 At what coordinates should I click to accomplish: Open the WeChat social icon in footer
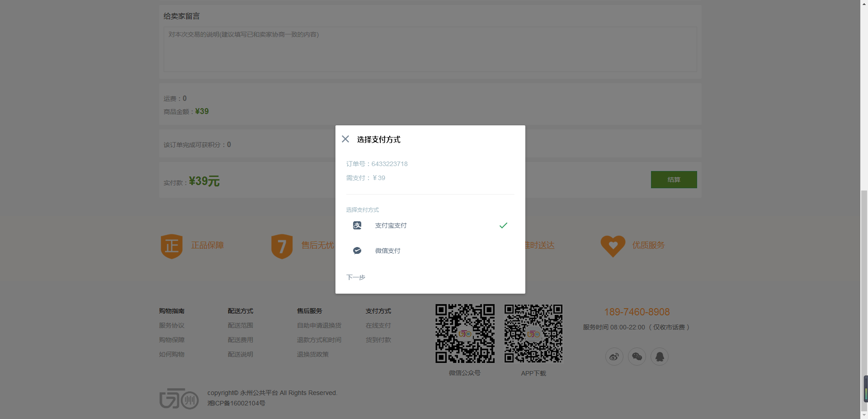[637, 357]
